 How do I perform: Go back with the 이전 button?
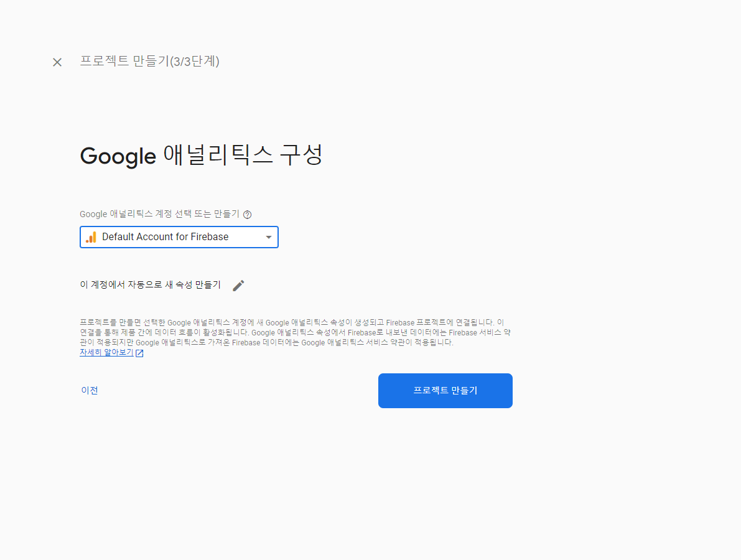pos(90,390)
